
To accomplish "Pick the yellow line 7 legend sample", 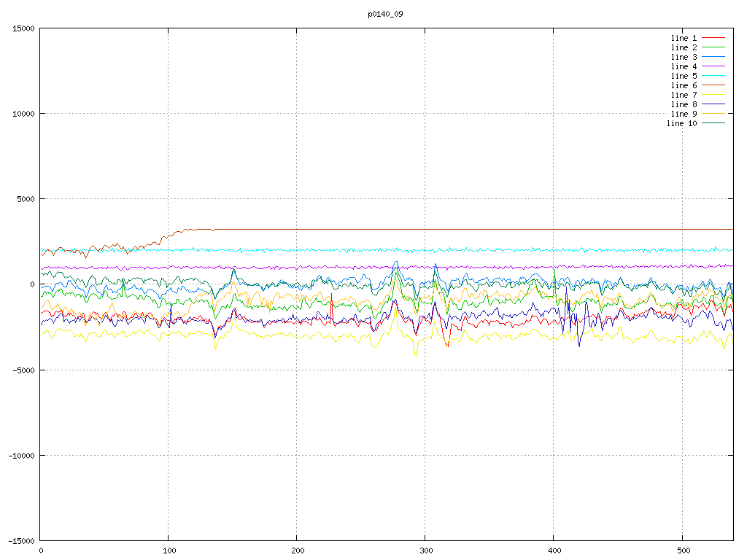I will pyautogui.click(x=713, y=95).
